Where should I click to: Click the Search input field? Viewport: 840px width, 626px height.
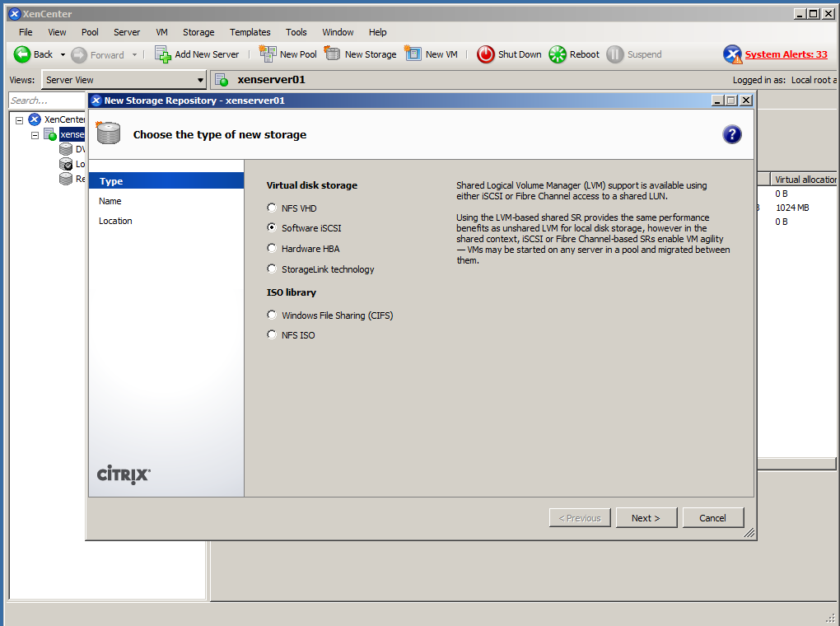coord(48,100)
